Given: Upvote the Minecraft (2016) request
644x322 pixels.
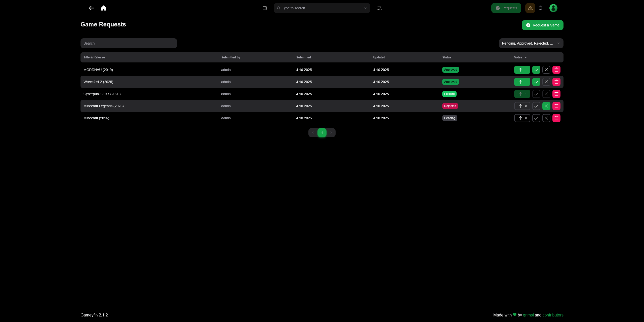Looking at the screenshot, I should (x=522, y=118).
